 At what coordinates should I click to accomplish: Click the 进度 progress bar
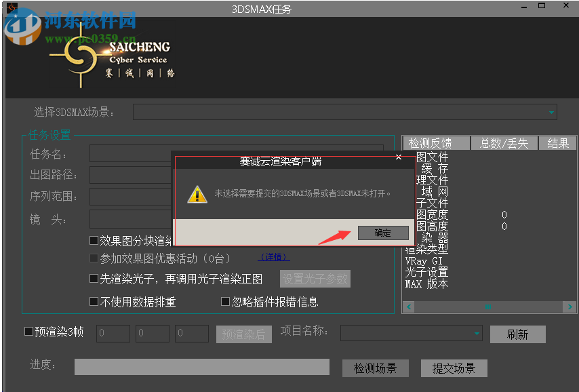[x=201, y=366]
